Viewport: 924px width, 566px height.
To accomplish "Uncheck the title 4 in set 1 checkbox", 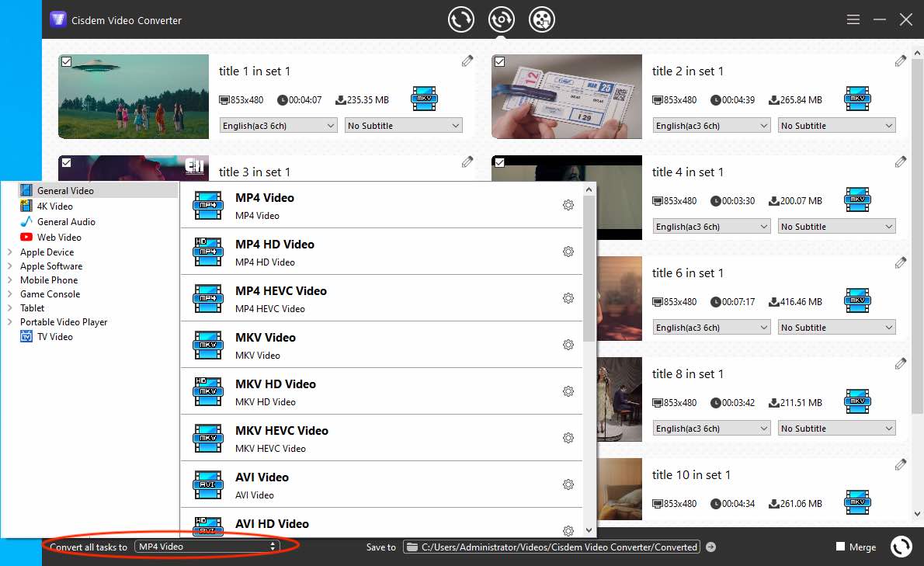I will coord(500,162).
